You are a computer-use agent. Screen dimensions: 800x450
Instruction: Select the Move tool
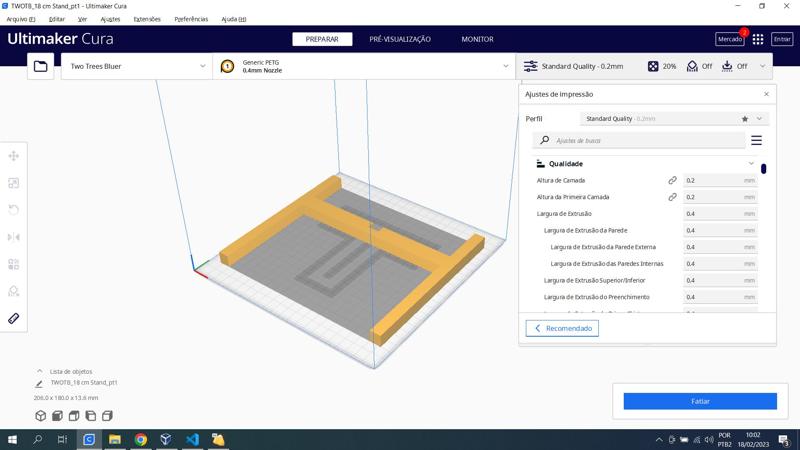click(14, 156)
